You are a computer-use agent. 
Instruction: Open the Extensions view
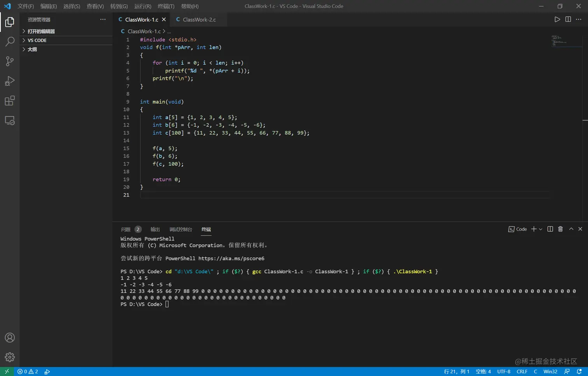coord(10,101)
